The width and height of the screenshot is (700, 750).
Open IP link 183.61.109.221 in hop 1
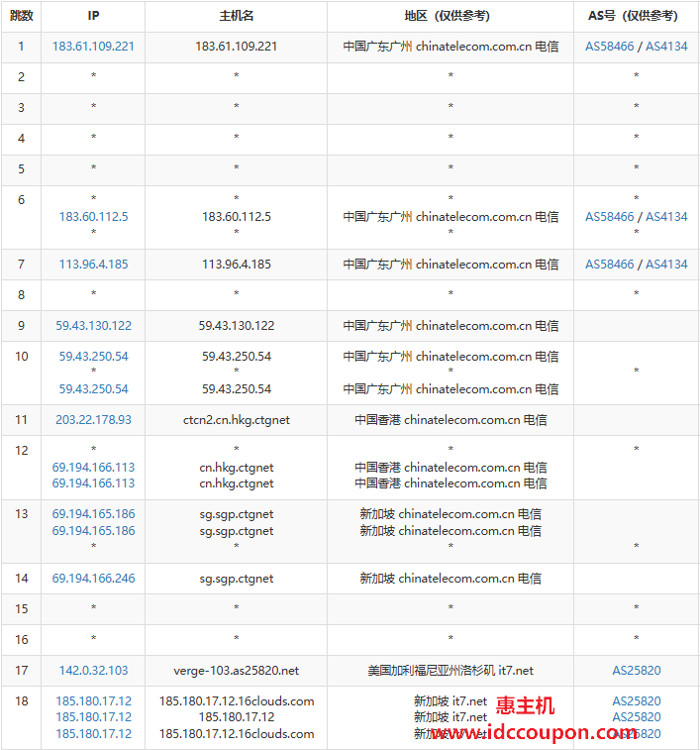pyautogui.click(x=93, y=47)
